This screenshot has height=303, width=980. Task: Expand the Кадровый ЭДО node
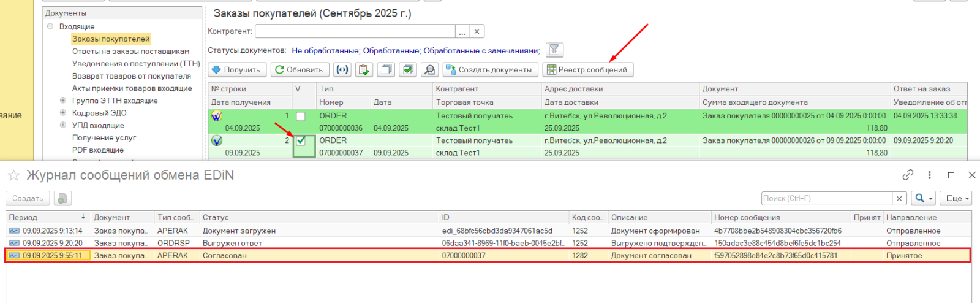[x=62, y=113]
